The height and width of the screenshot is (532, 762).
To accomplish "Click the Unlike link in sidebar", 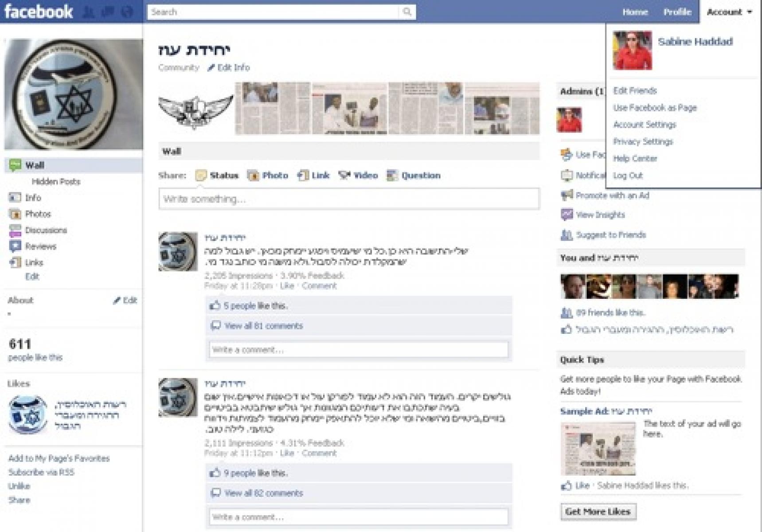I will 19,486.
